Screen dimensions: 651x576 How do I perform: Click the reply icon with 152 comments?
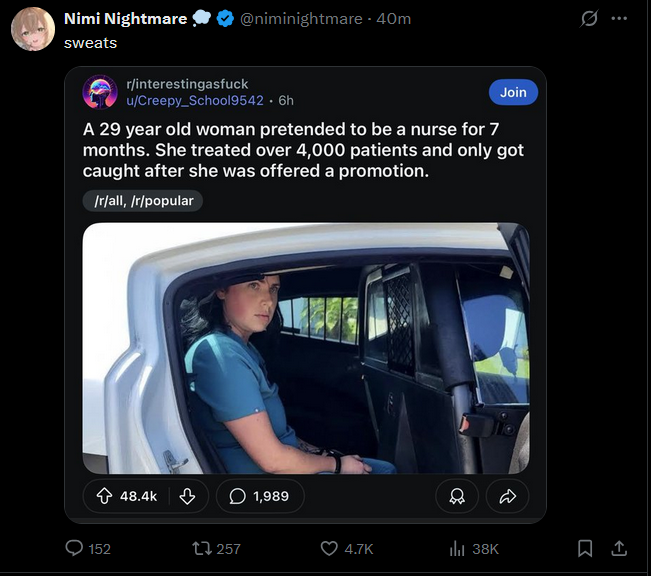click(x=74, y=548)
